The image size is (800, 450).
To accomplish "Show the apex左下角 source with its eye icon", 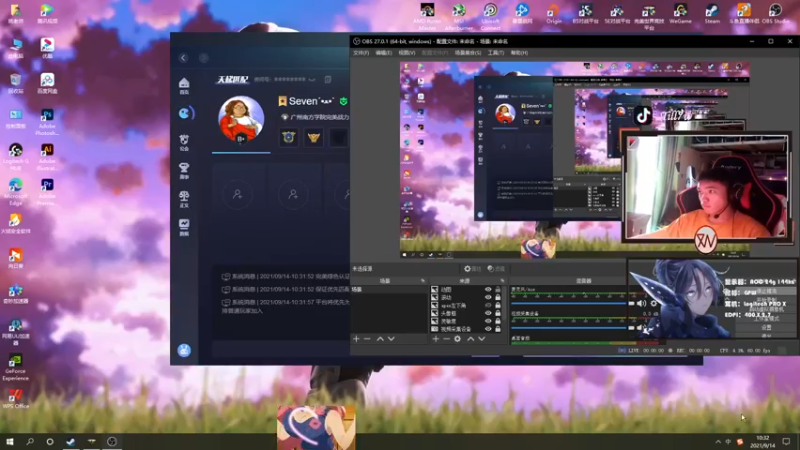I will coord(488,305).
